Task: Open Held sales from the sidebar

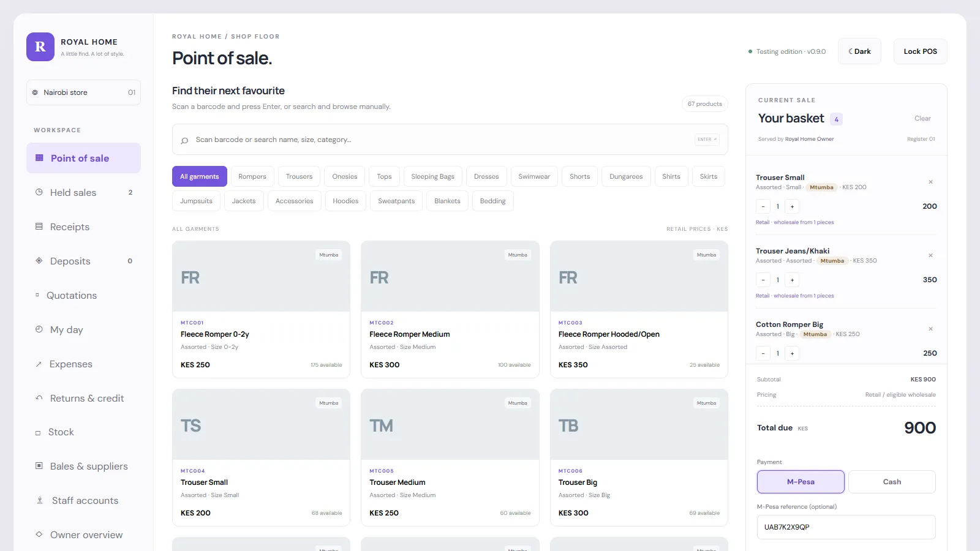Action: (x=83, y=192)
